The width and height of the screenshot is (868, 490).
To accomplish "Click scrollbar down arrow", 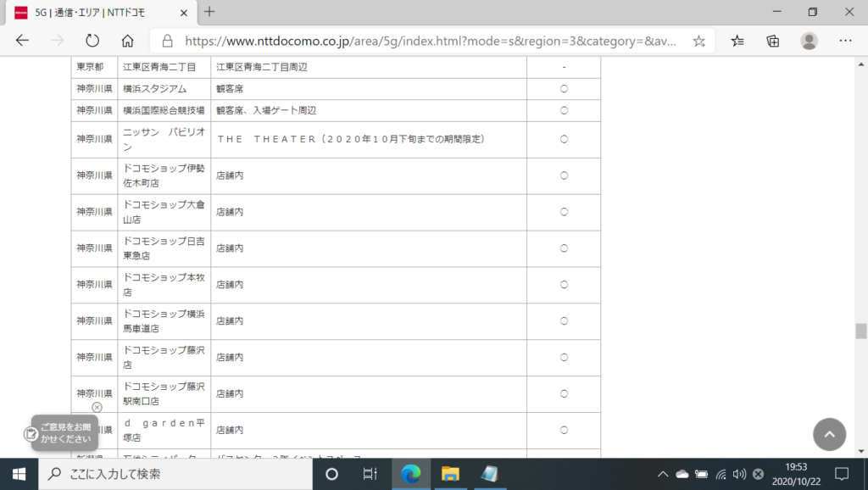I will pos(861,452).
